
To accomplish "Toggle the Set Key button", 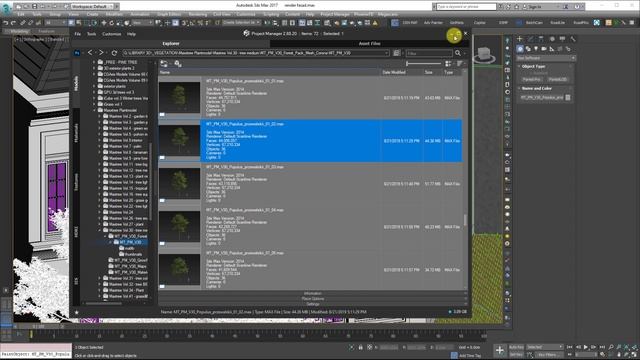I will pyautogui.click(x=516, y=355).
